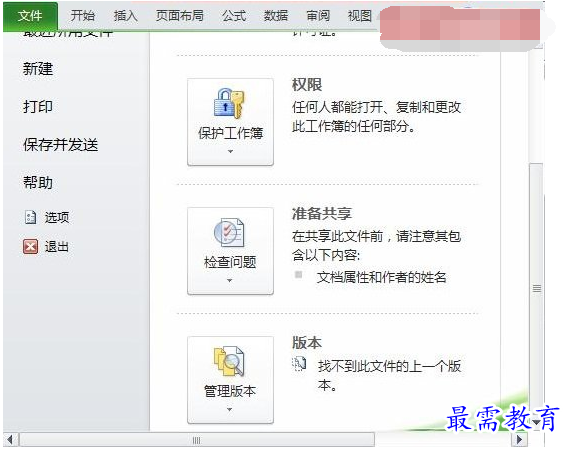Click the padlock and key Protect Workbook icon
The width and height of the screenshot is (568, 450).
click(230, 104)
